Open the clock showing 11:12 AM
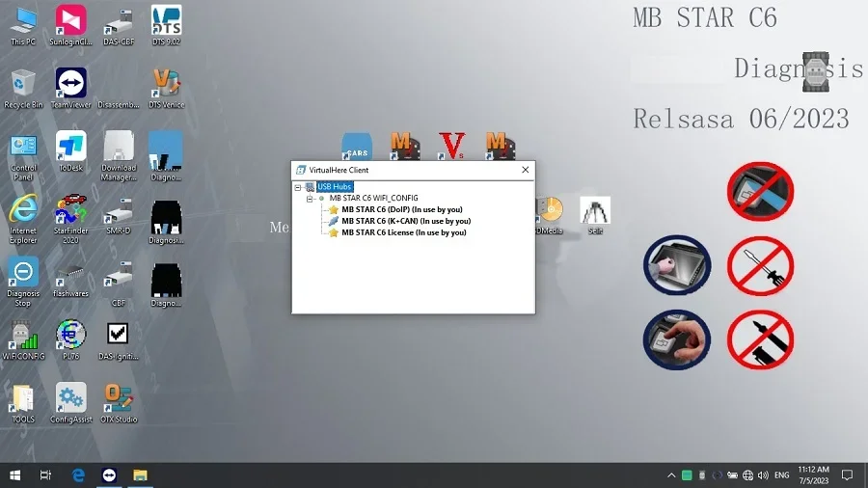The height and width of the screenshot is (488, 868). [814, 475]
